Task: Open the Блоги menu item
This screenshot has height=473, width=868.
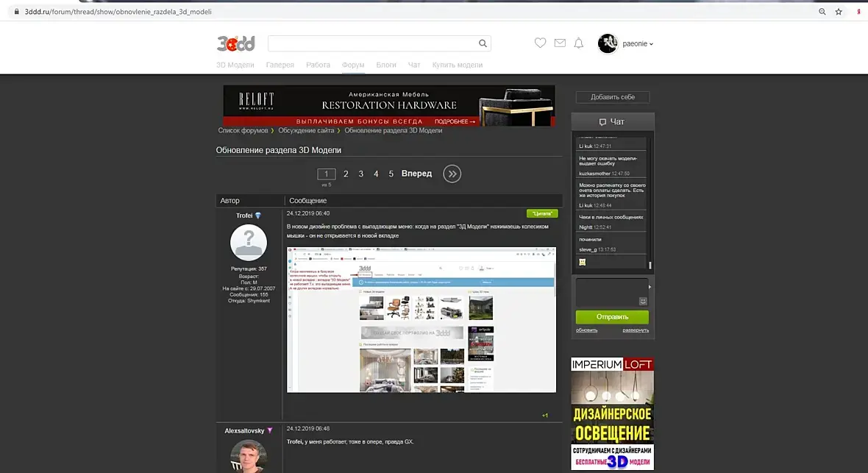Action: (386, 65)
